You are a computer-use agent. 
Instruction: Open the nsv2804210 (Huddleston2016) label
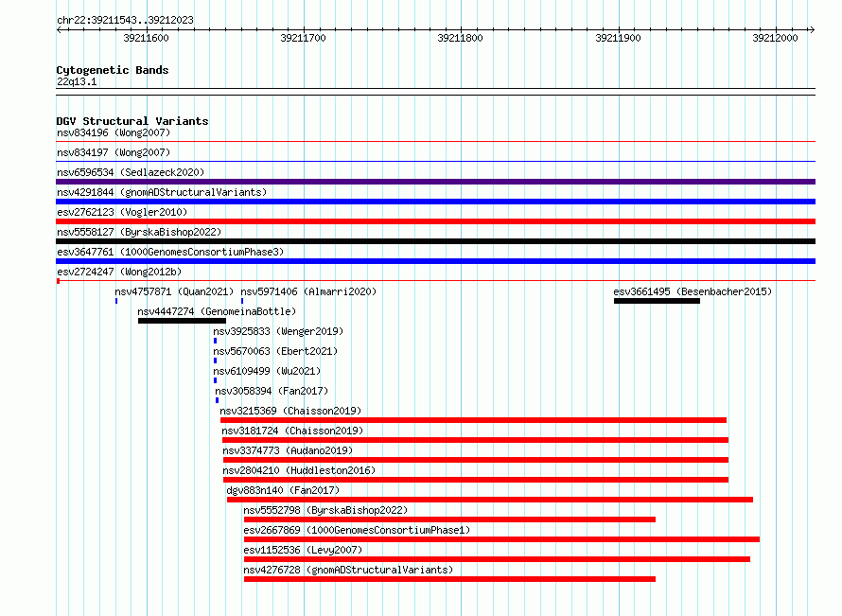point(299,470)
